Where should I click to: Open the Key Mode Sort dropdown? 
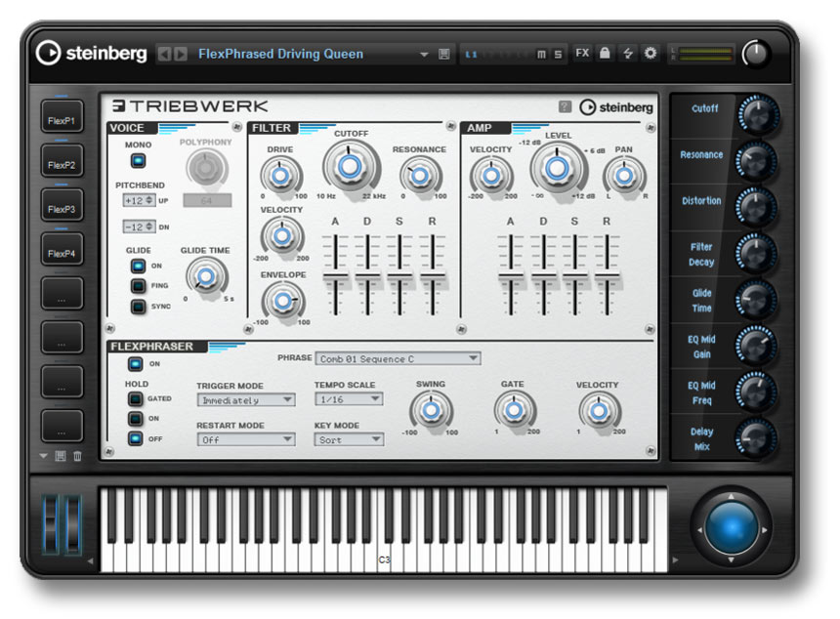click(349, 439)
